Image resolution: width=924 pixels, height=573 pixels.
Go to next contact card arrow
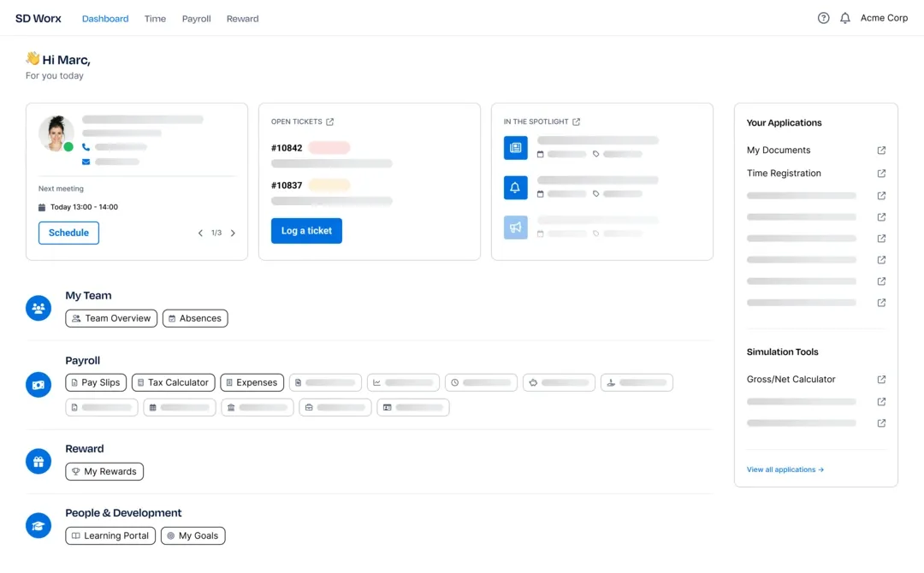pos(233,233)
